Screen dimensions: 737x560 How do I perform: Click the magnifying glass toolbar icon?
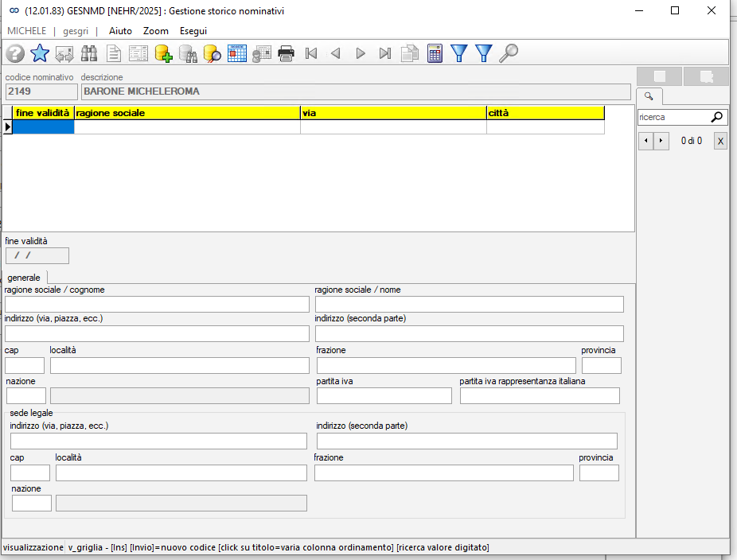(509, 53)
